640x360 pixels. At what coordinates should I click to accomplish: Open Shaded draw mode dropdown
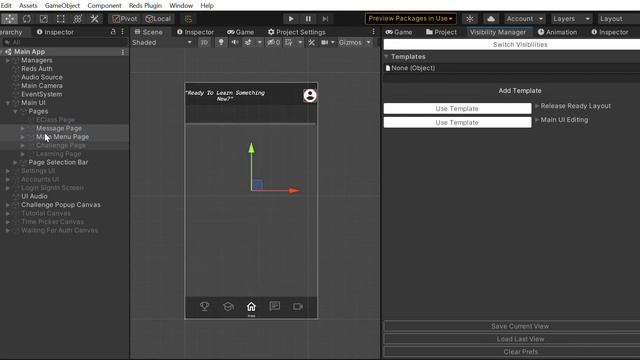(162, 42)
